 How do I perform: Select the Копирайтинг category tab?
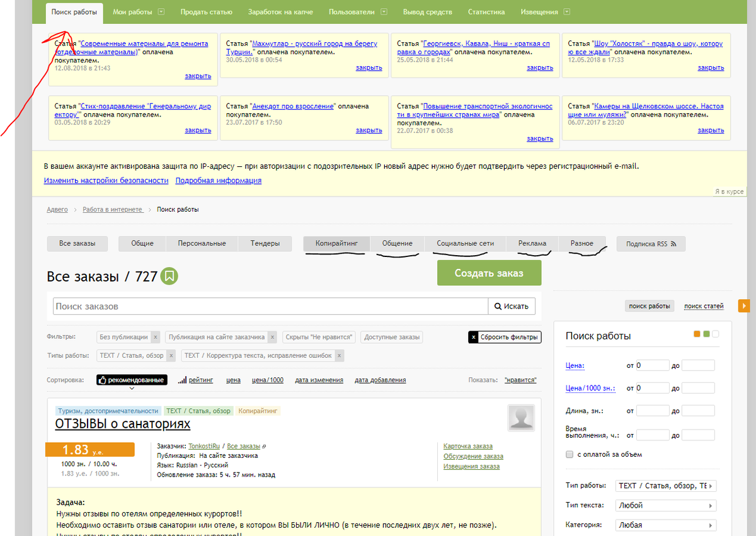point(336,244)
